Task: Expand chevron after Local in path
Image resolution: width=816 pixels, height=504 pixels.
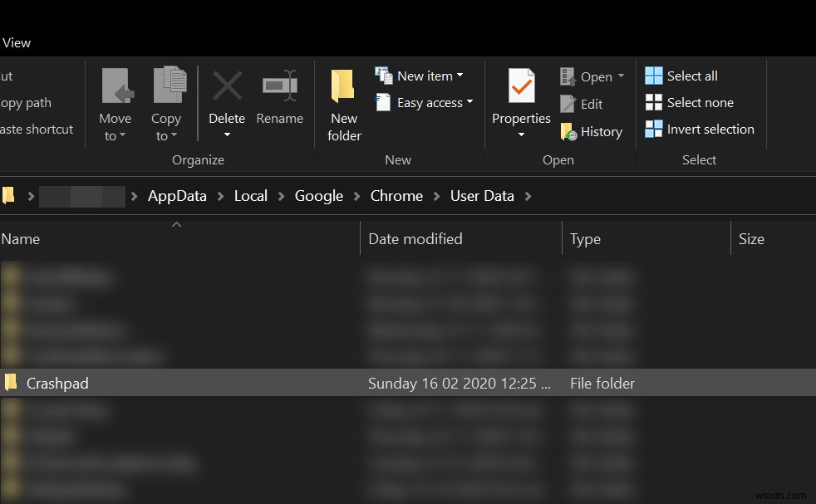Action: (x=281, y=196)
